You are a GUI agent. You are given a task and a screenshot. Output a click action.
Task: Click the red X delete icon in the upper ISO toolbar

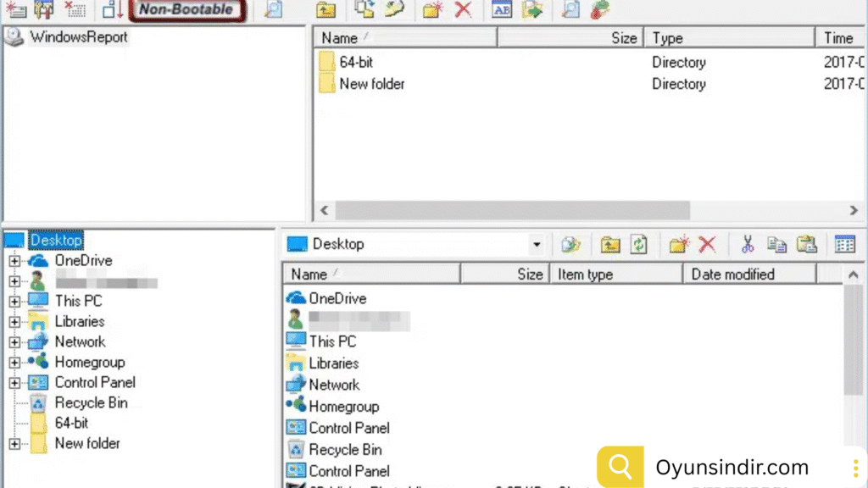(463, 10)
